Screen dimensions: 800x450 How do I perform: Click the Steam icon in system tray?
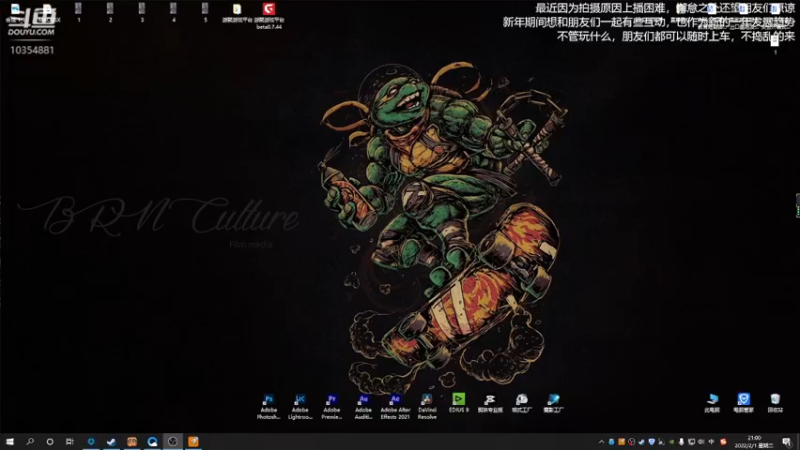click(641, 442)
